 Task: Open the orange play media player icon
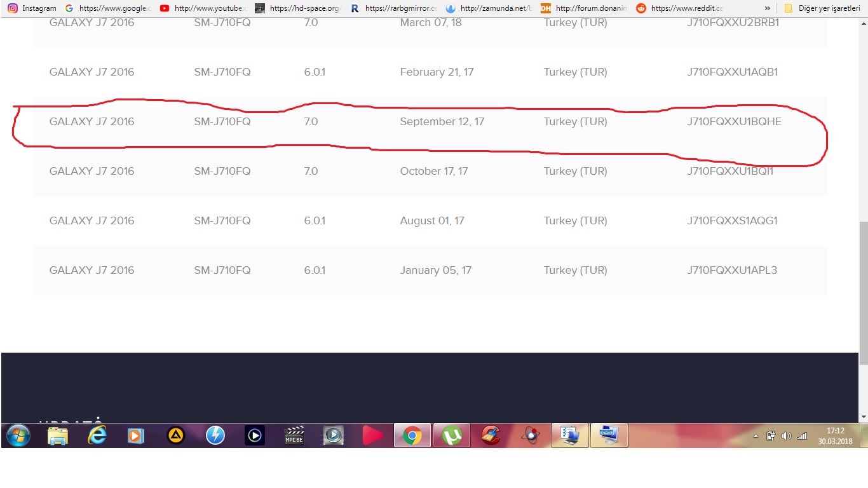pyautogui.click(x=136, y=436)
